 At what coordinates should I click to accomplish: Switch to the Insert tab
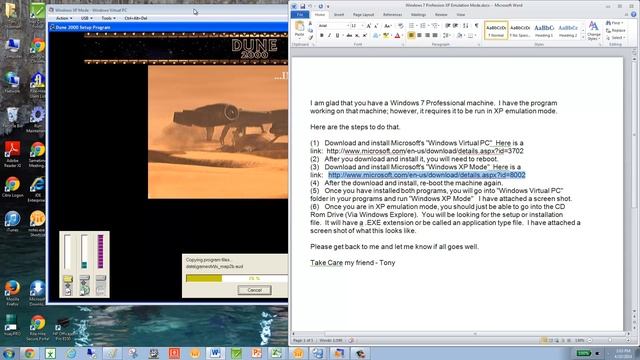339,15
